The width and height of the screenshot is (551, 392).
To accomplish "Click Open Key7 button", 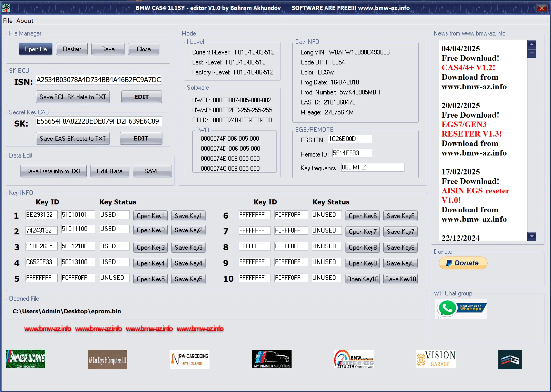I will point(363,232).
